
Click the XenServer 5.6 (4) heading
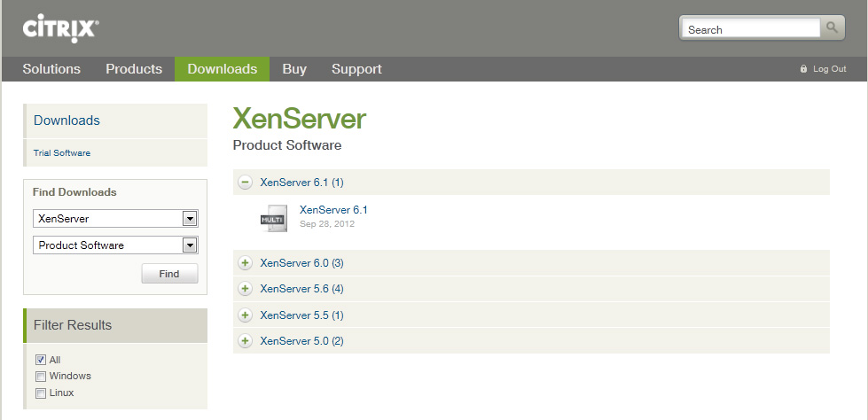301,289
